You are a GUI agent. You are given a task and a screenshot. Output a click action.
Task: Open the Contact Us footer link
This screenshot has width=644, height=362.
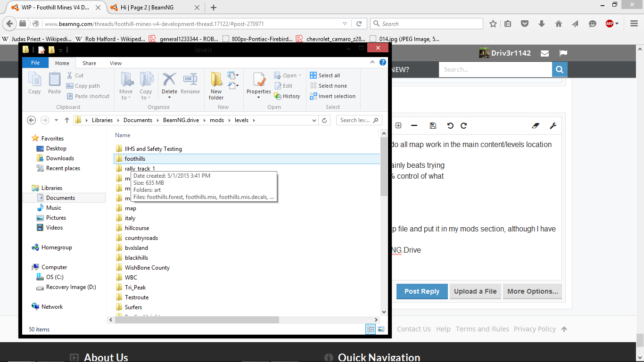point(413,329)
